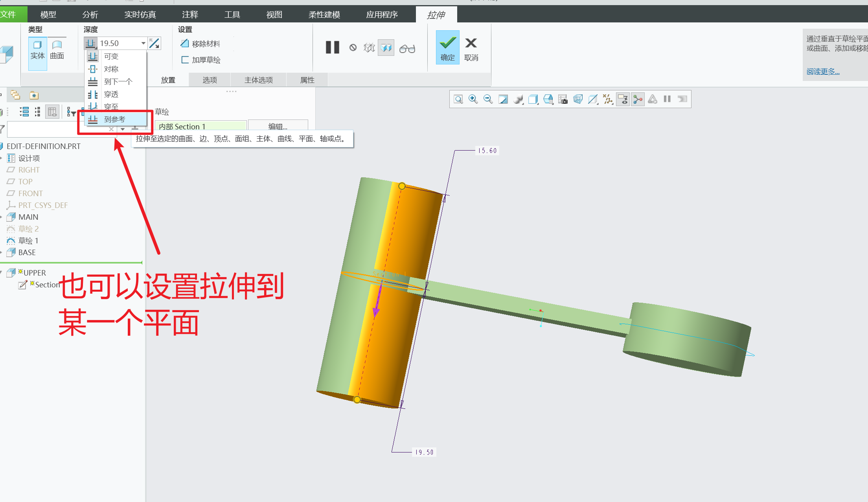This screenshot has height=502, width=868.
Task: Click the flip depth direction icon
Action: click(154, 43)
